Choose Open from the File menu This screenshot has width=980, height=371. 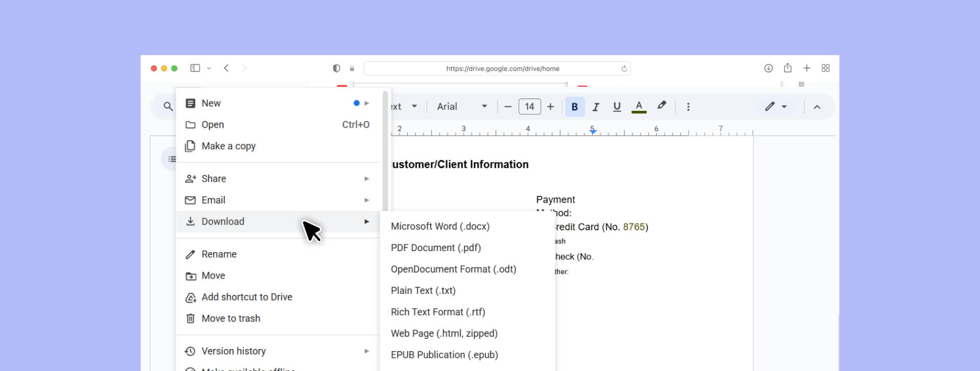pos(278,125)
